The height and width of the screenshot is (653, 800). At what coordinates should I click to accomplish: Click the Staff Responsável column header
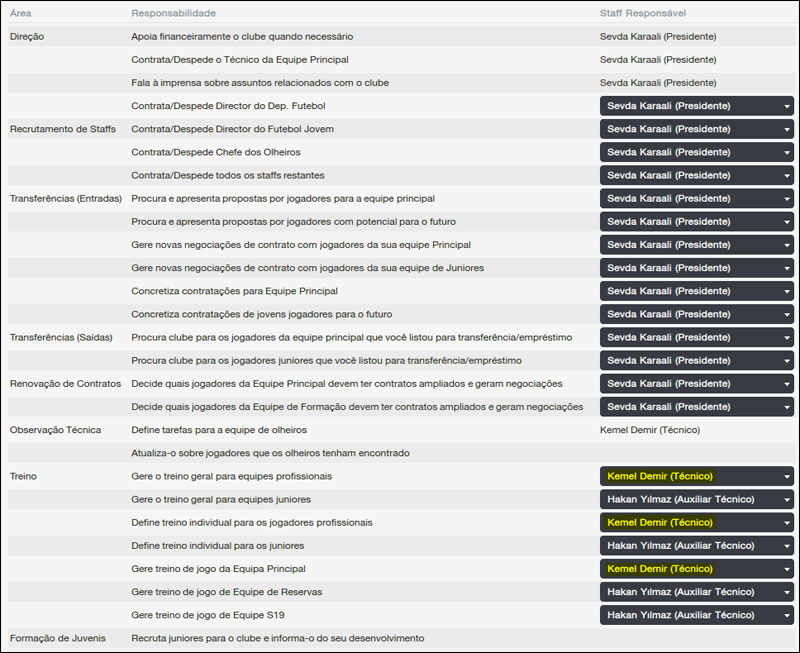(642, 12)
